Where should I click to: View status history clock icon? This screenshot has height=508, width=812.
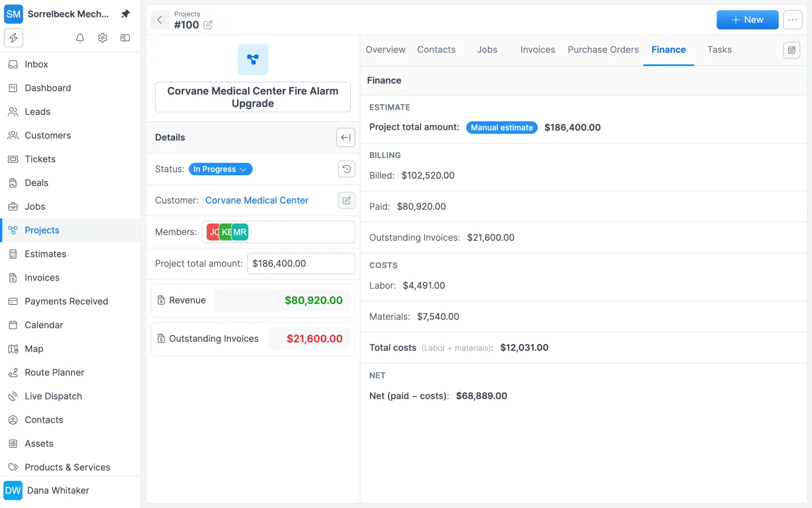[x=347, y=169]
